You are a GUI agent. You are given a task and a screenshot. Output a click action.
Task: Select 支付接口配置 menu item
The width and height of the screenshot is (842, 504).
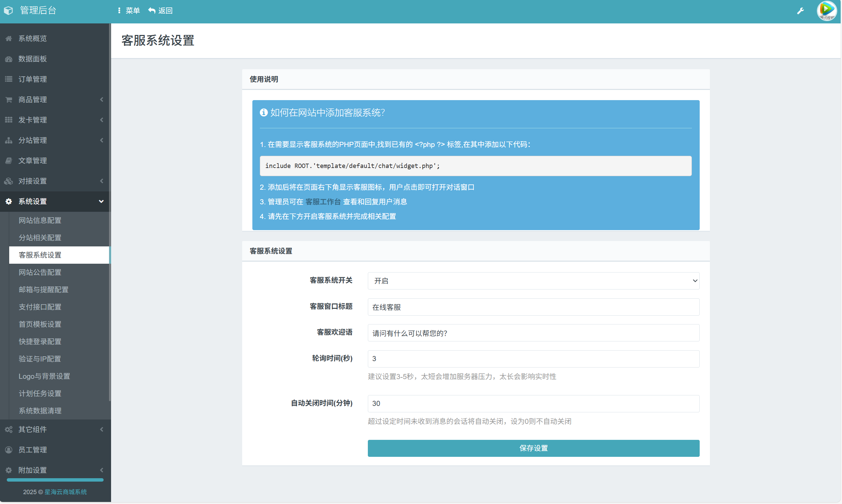click(40, 307)
